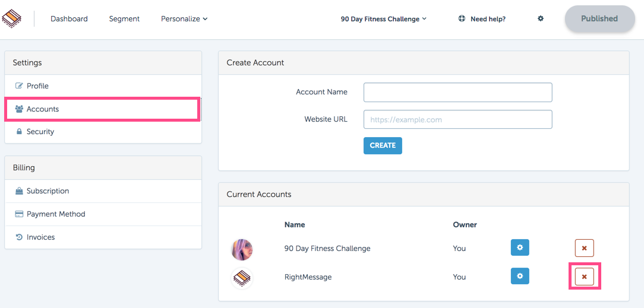Image resolution: width=644 pixels, height=308 pixels.
Task: Click the 90 Day Fitness Challenge avatar
Action: (242, 250)
